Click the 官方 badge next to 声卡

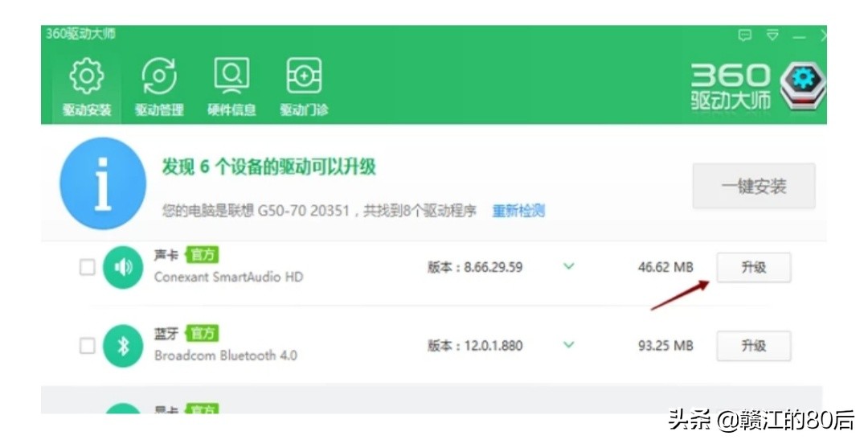203,254
